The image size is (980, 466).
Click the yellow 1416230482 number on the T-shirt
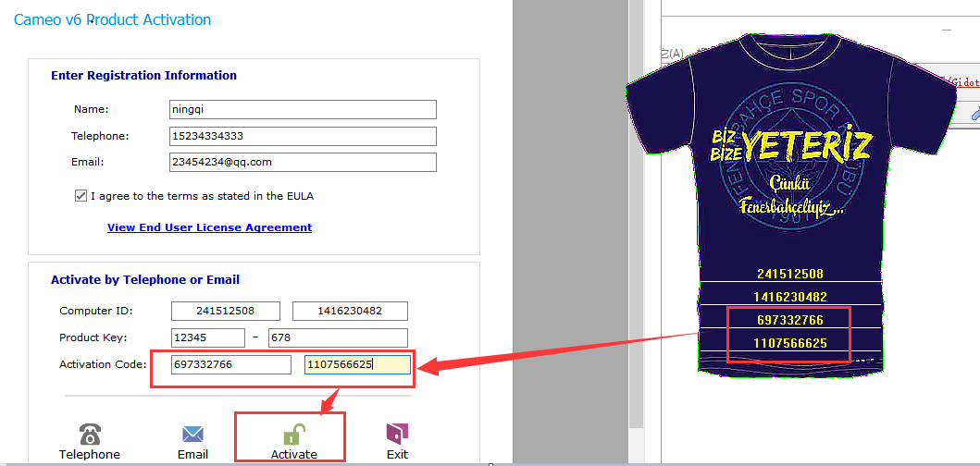[x=790, y=297]
